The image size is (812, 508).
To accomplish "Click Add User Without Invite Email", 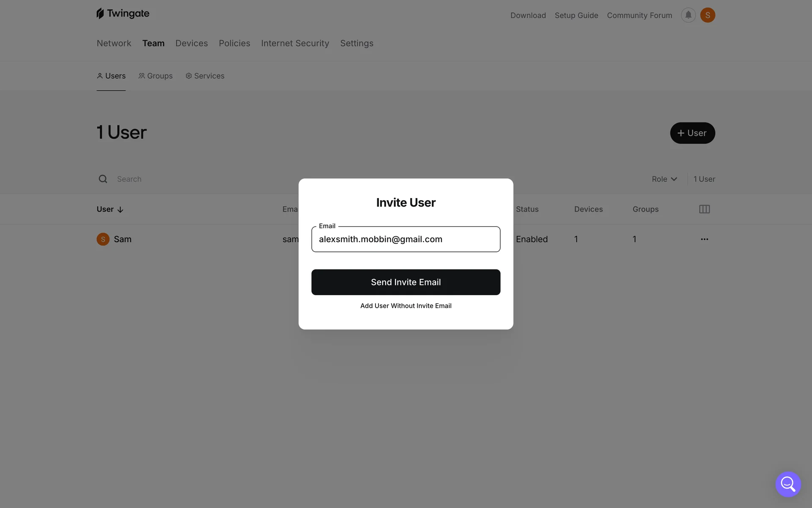I will point(406,306).
